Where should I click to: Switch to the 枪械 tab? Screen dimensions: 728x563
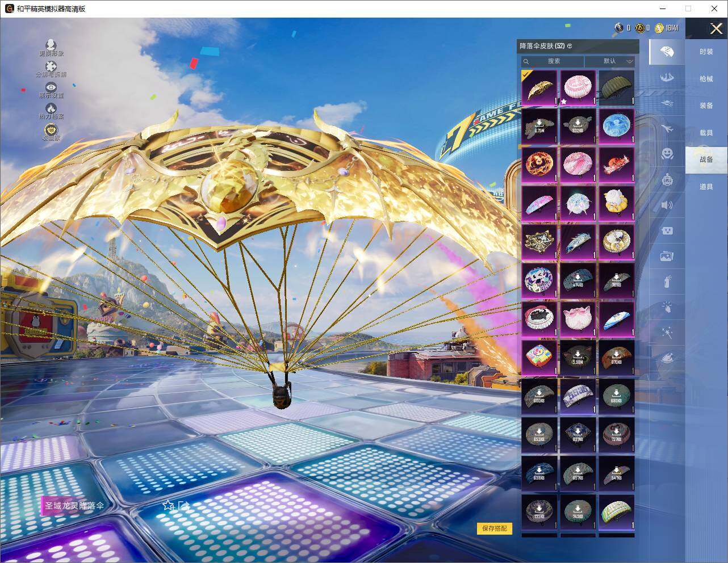tap(706, 79)
